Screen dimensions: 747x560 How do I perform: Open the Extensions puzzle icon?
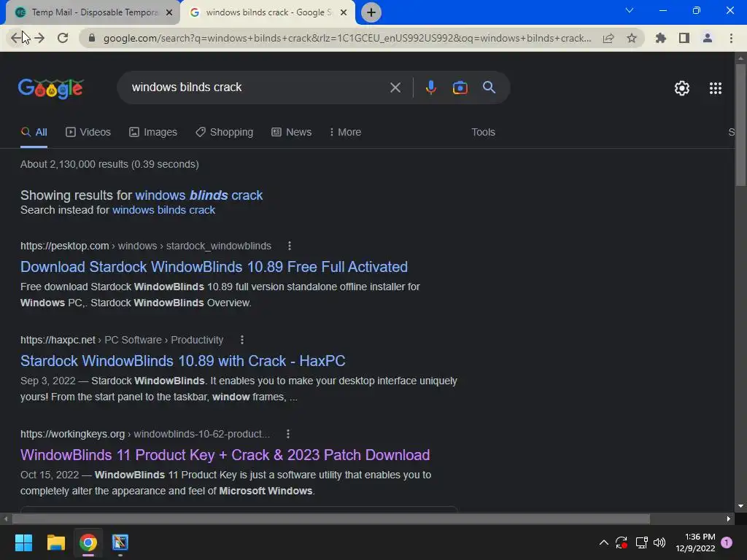click(x=660, y=38)
